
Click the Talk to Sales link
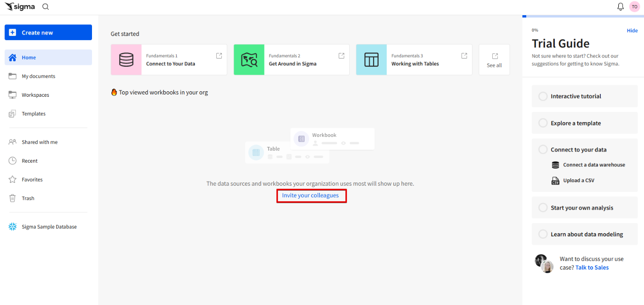592,268
